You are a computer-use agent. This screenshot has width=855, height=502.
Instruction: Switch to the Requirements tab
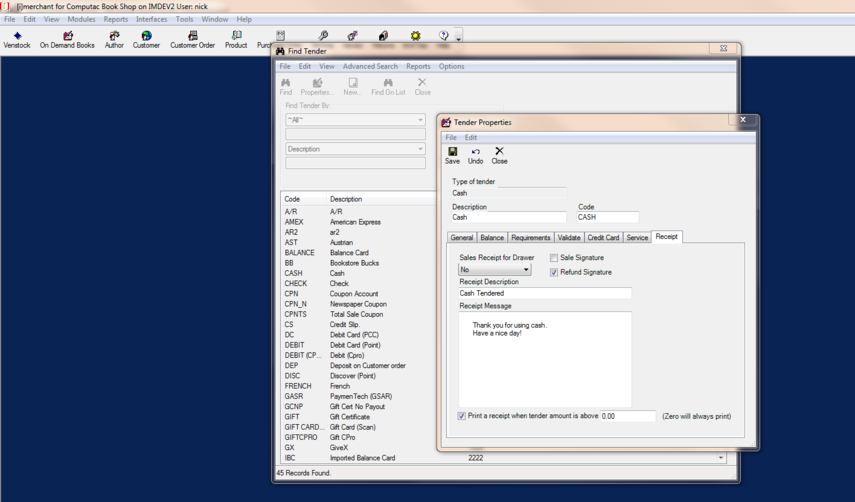click(531, 238)
